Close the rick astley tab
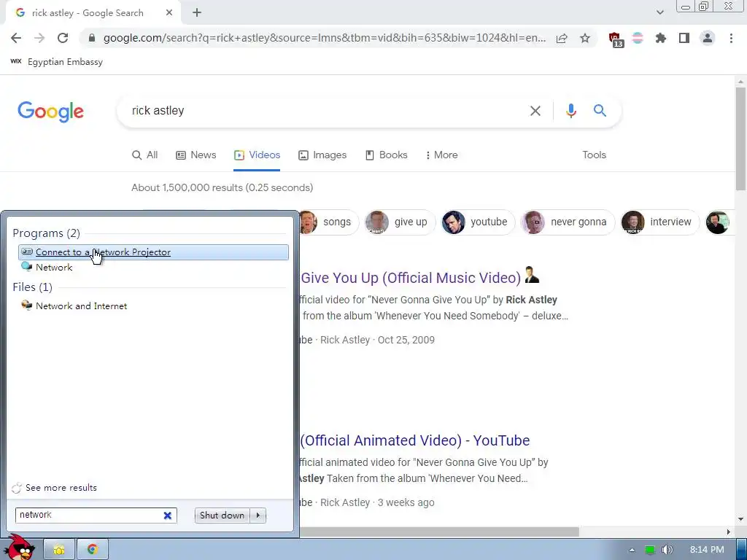The width and height of the screenshot is (747, 560). coord(169,13)
